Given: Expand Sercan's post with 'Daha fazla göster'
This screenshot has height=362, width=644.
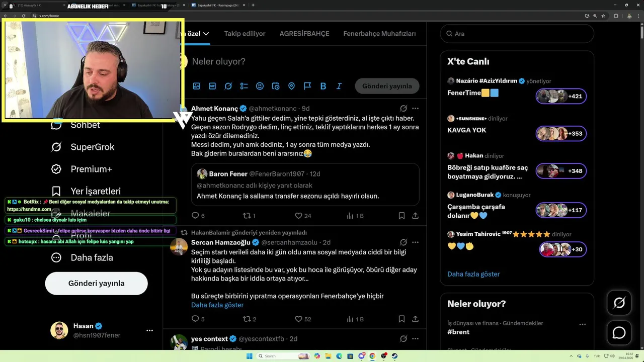Looking at the screenshot, I should tap(217, 305).
